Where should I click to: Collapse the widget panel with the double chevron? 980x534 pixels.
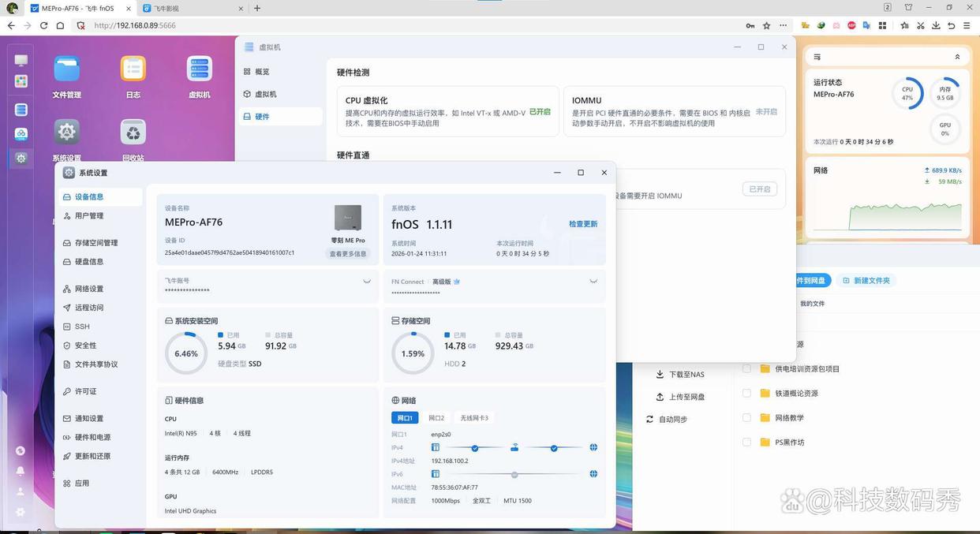click(x=957, y=57)
